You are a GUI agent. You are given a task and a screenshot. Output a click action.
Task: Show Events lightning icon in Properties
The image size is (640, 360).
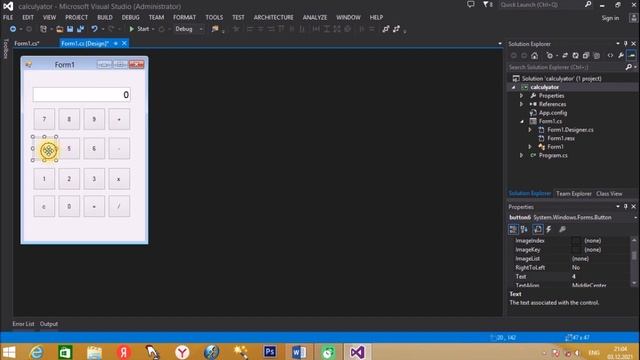[x=549, y=229]
